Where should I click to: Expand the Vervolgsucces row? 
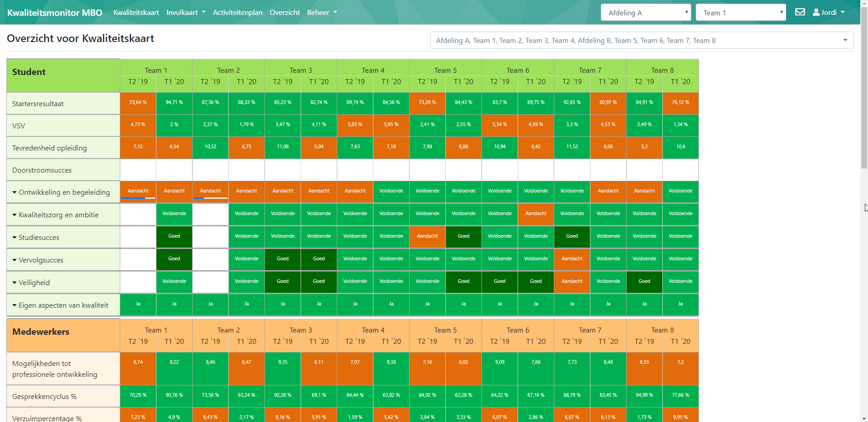click(38, 260)
